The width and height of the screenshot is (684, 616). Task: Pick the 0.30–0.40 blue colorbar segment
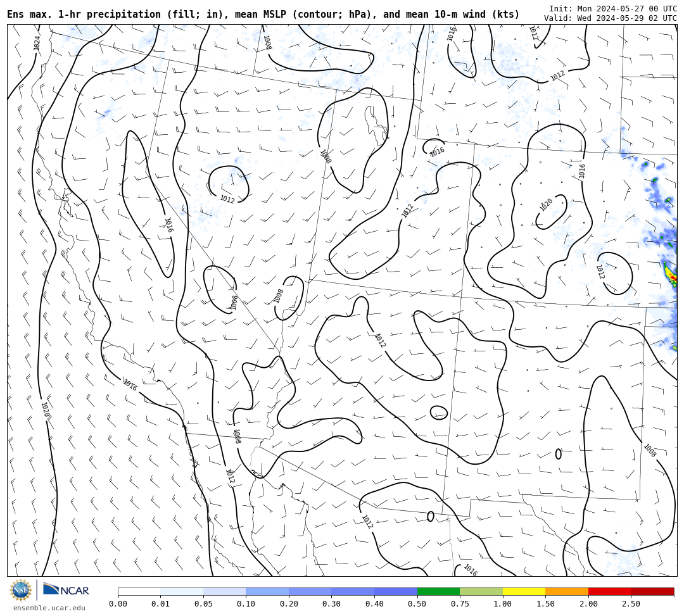353,591
